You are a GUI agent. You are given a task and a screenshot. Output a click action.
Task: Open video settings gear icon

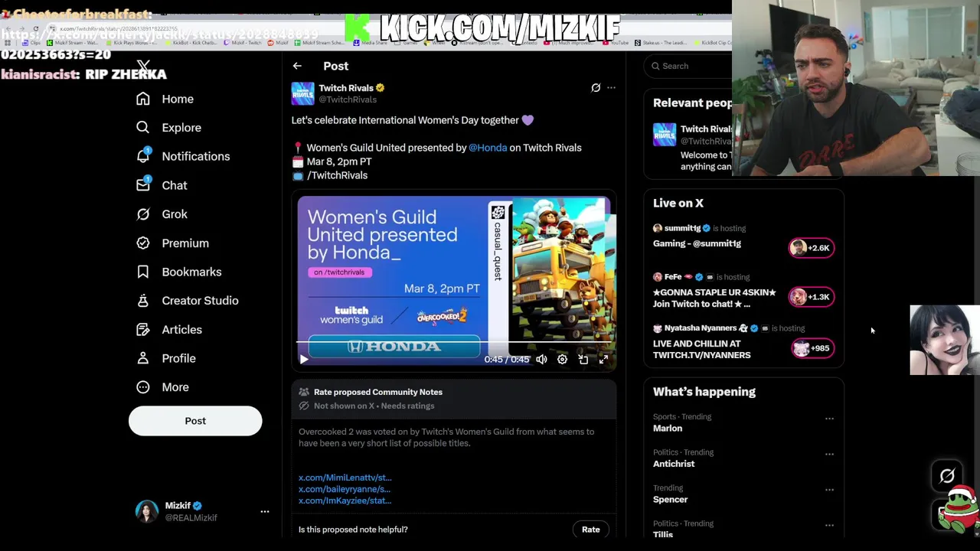click(x=562, y=359)
